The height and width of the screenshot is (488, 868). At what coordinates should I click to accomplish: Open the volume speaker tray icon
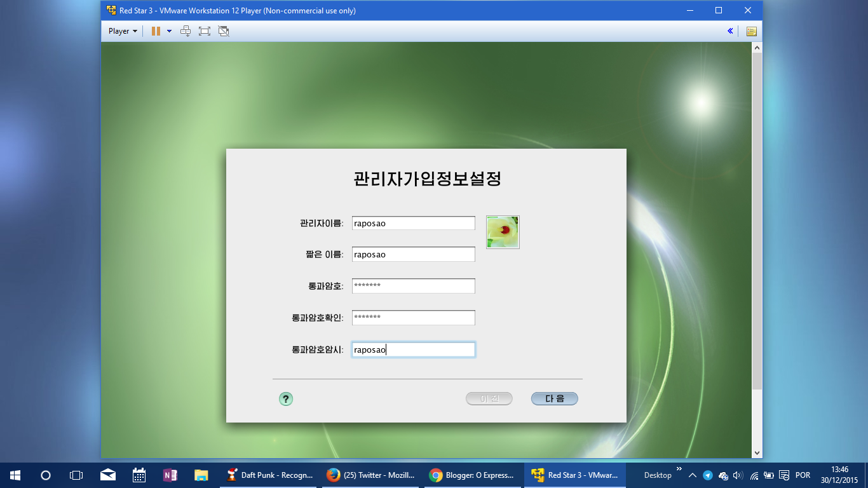[738, 475]
